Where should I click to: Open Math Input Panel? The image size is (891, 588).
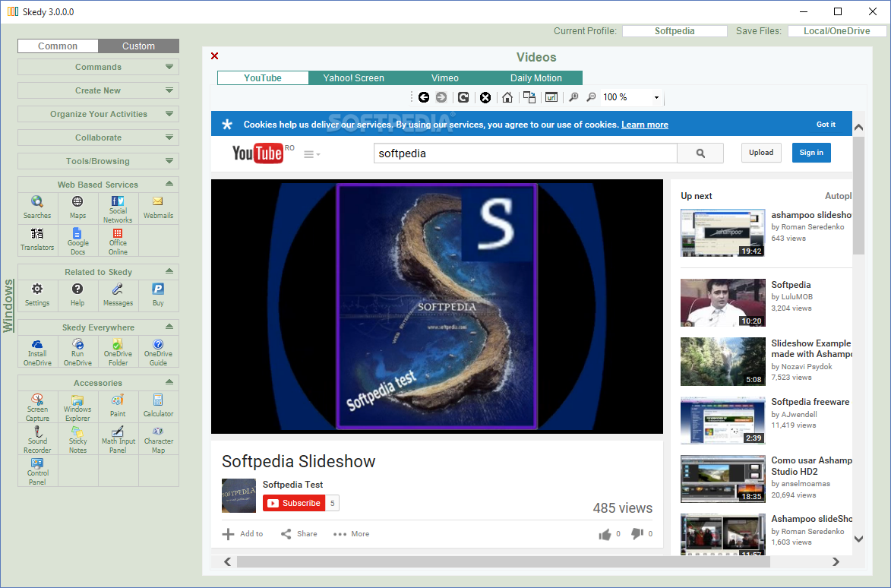click(118, 439)
